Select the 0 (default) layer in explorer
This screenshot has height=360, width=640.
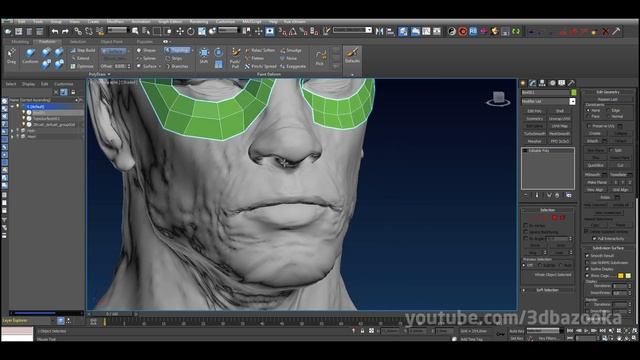(x=36, y=107)
